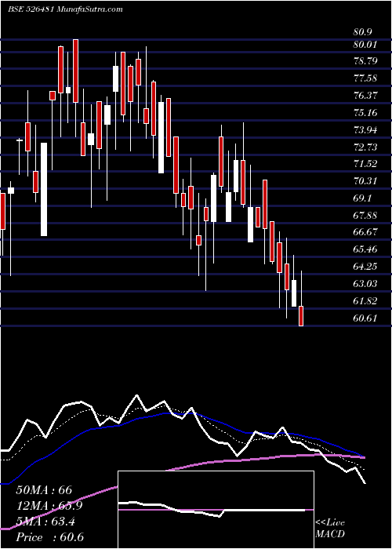
Task: Select the 64.25 price label
Action: pos(365,266)
